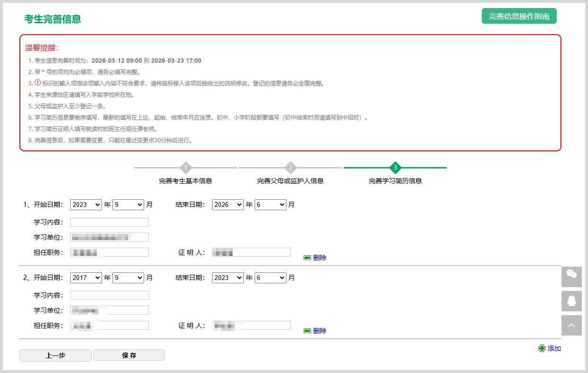Select 完善学习简历信息 step
This screenshot has width=588, height=373.
pos(395,181)
